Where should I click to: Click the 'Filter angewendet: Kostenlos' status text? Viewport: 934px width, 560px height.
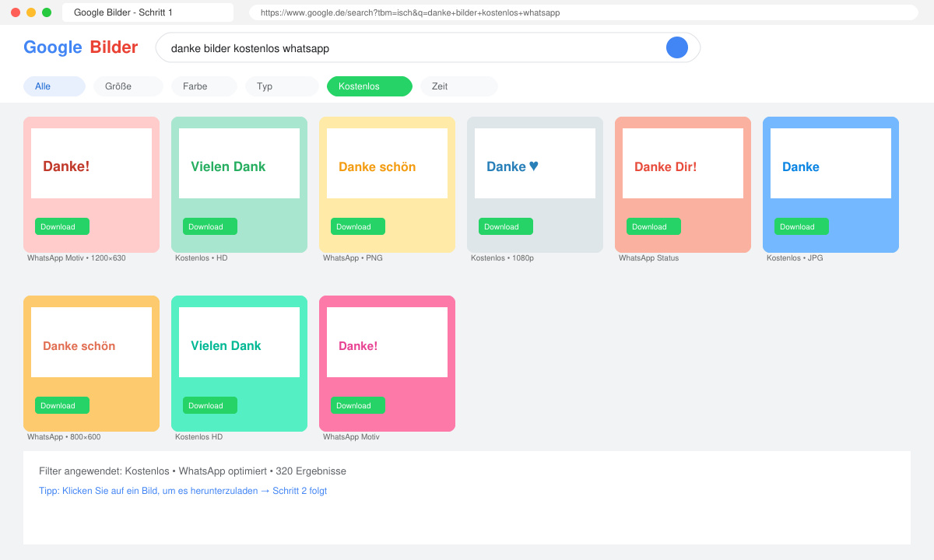coord(192,471)
